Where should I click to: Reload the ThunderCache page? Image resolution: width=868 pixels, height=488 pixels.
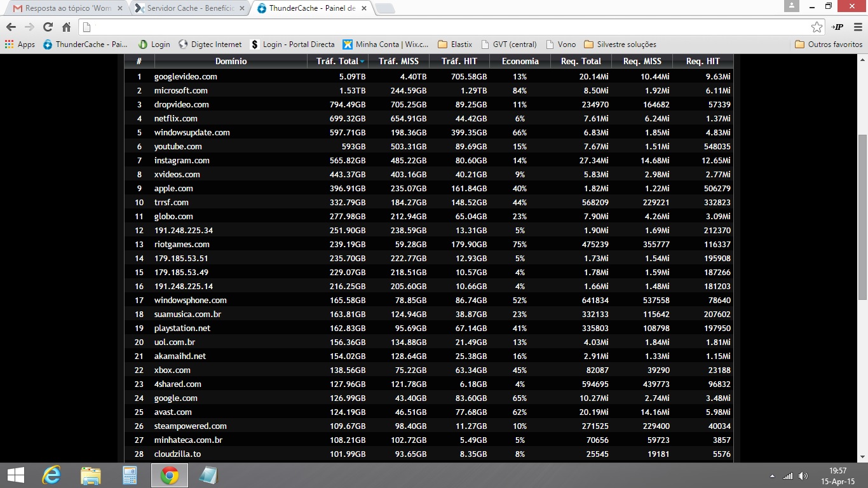(x=48, y=27)
